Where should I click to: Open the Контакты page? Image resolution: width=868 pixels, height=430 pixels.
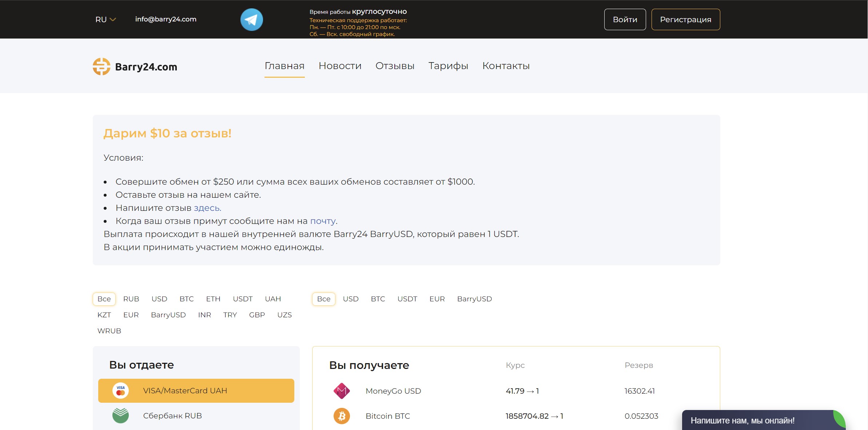(506, 66)
